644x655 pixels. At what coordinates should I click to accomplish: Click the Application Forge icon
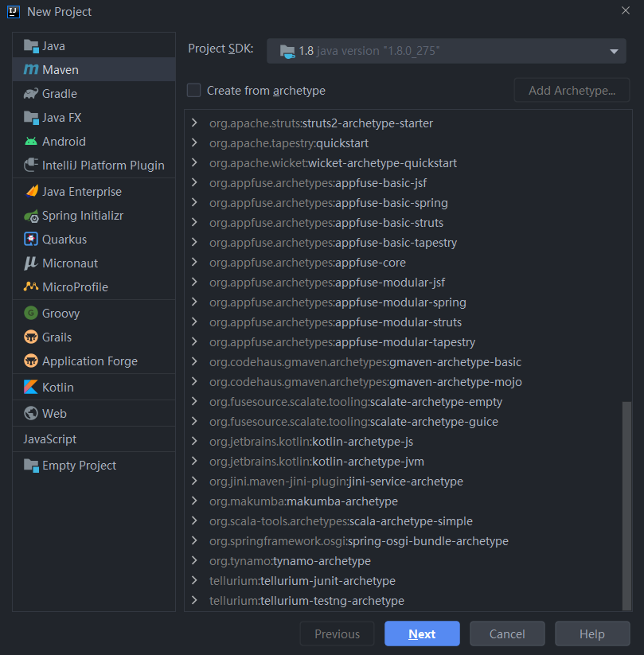[x=31, y=361]
